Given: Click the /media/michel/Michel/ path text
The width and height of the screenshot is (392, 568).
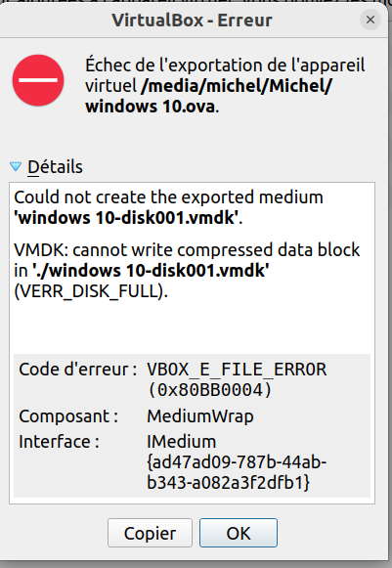Looking at the screenshot, I should pyautogui.click(x=237, y=86).
